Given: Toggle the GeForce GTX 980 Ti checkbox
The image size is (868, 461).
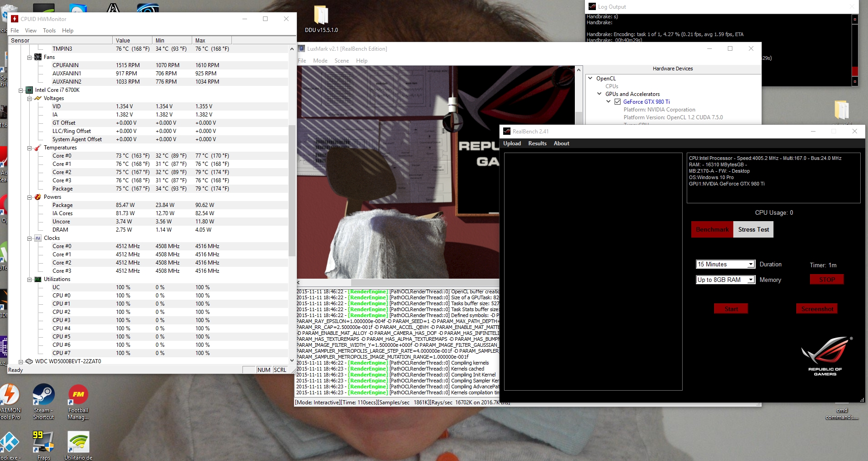Looking at the screenshot, I should (x=617, y=102).
